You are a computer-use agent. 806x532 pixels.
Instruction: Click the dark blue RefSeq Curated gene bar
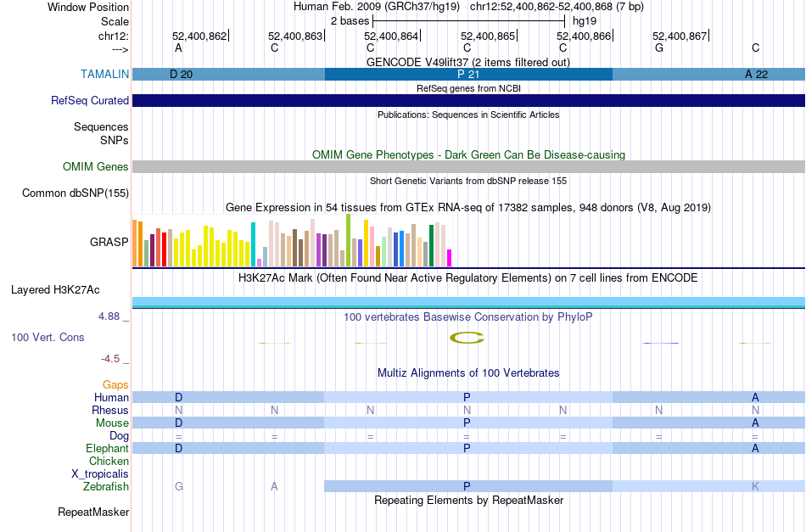(468, 100)
